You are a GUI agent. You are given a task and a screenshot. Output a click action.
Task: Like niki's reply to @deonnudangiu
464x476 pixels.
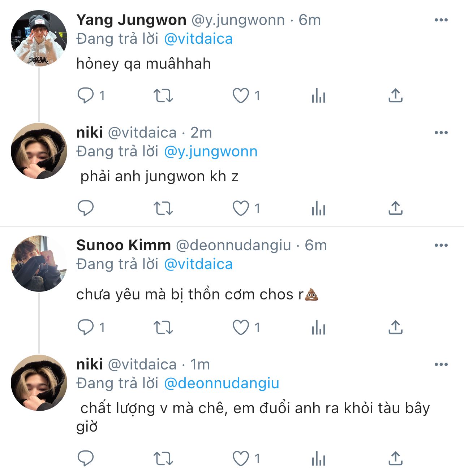pos(241,459)
